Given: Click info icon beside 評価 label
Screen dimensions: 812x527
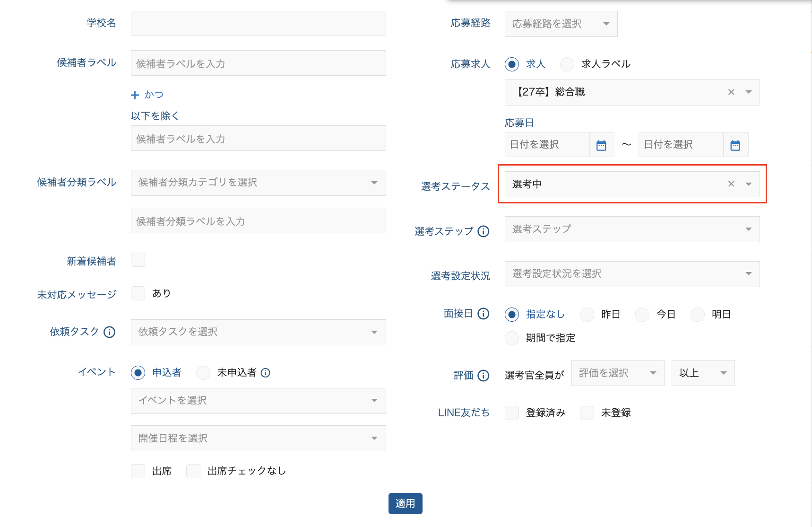Looking at the screenshot, I should [483, 375].
